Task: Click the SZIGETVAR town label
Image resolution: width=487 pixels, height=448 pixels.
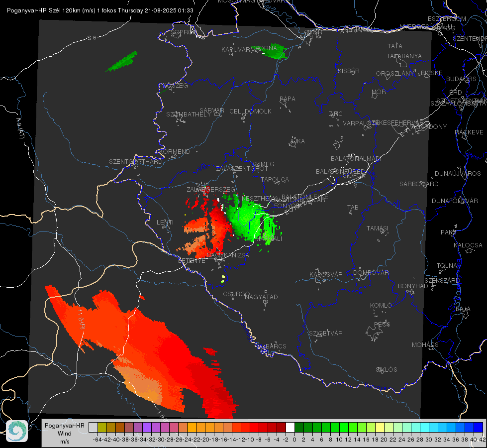Action: [x=326, y=334]
